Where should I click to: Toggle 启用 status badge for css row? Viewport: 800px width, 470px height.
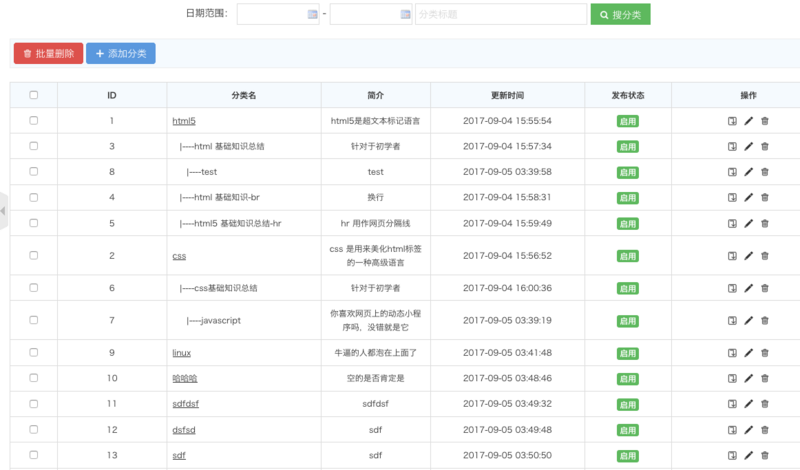pos(628,256)
